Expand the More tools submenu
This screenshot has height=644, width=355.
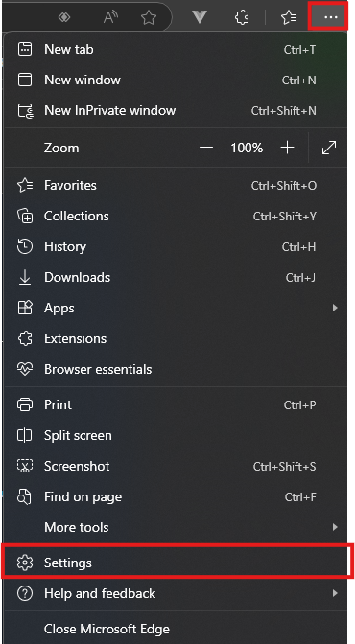point(176,527)
